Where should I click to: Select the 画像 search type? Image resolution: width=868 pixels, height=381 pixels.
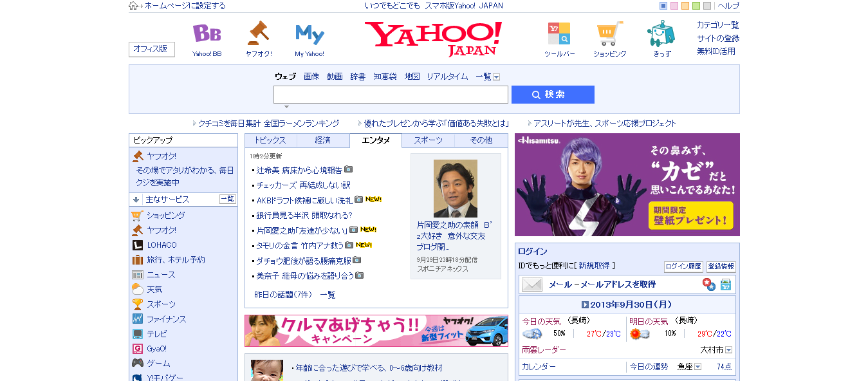[x=311, y=77]
